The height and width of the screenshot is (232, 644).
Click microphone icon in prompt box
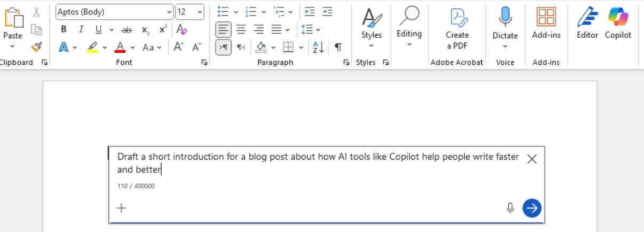point(510,208)
